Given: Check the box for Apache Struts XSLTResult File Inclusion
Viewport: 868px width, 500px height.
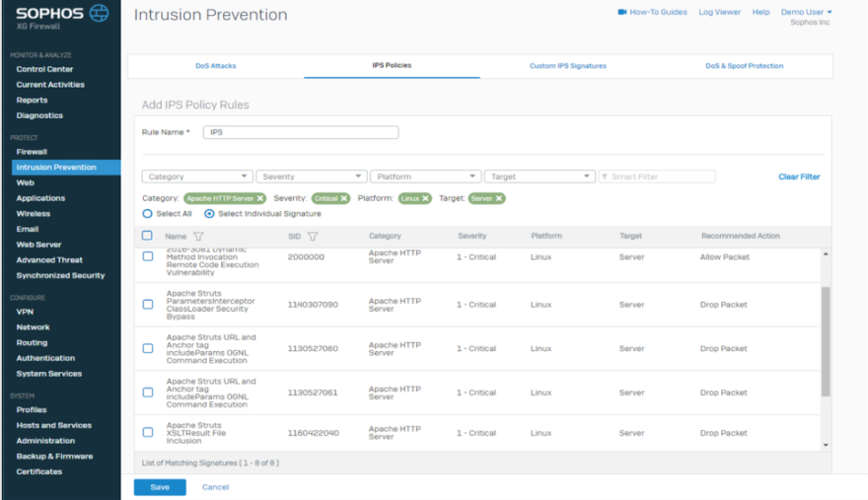Looking at the screenshot, I should click(x=148, y=433).
